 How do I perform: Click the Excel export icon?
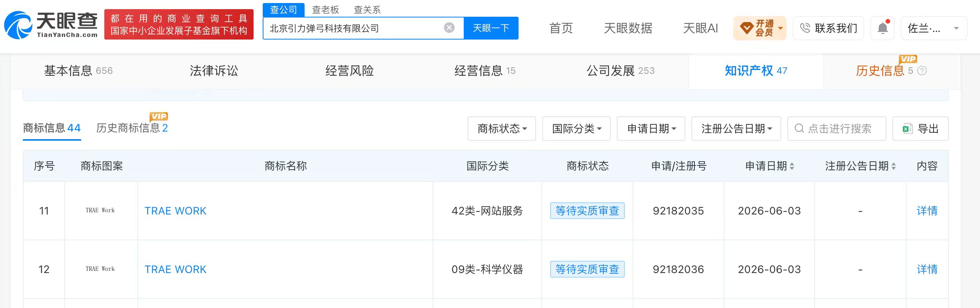coord(907,129)
